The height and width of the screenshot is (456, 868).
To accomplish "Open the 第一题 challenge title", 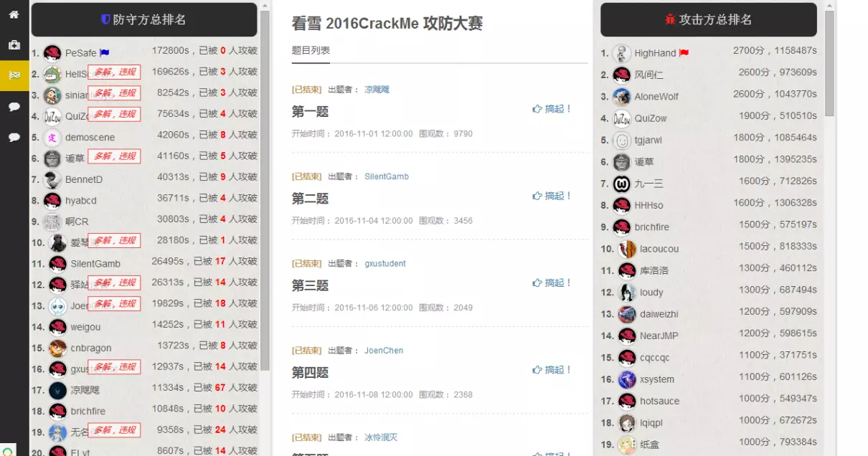I will click(310, 112).
